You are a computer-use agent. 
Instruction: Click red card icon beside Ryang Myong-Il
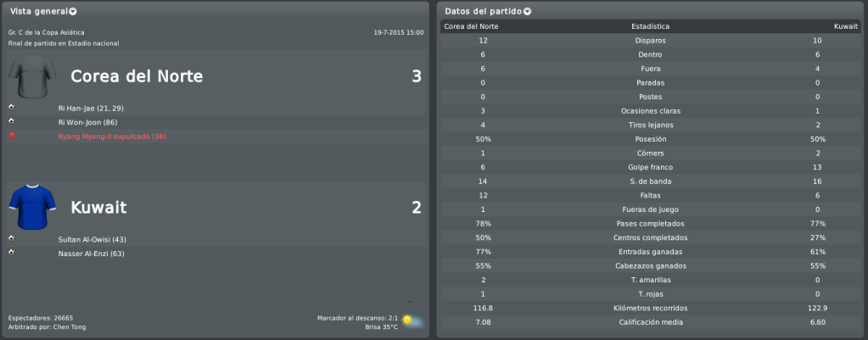click(x=12, y=135)
